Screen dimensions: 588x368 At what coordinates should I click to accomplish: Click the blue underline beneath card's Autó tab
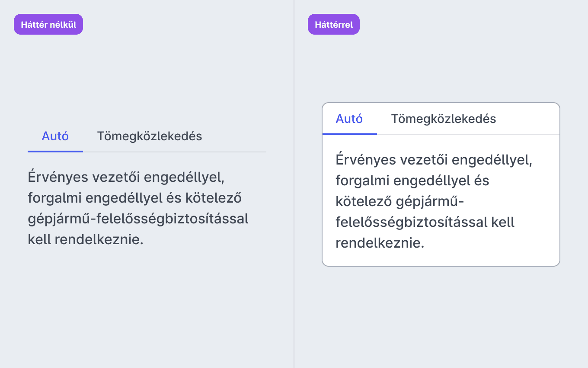point(350,134)
